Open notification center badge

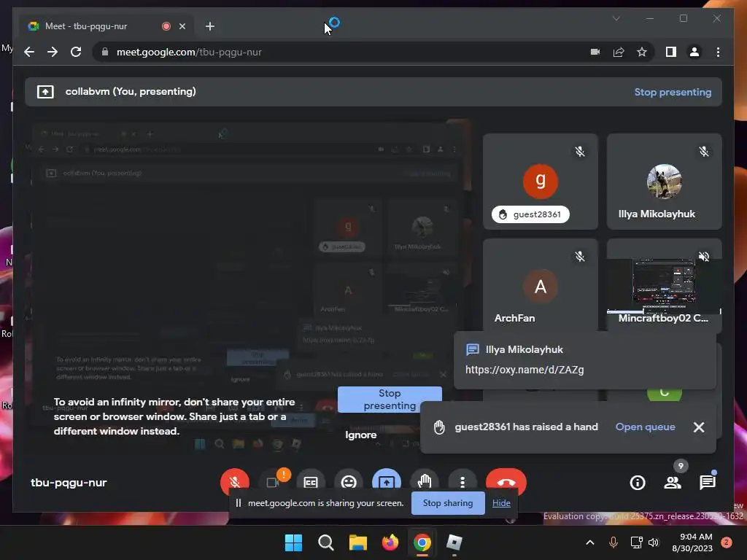click(x=727, y=542)
